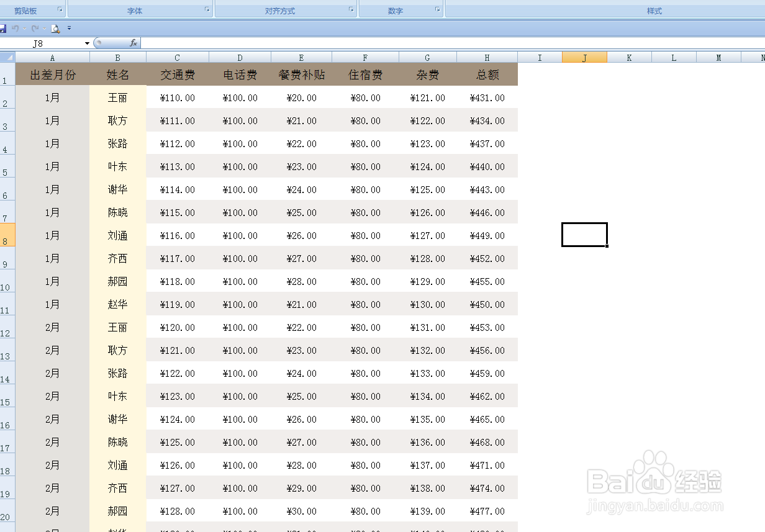Select column L header
Image resolution: width=765 pixels, height=532 pixels.
[674, 58]
